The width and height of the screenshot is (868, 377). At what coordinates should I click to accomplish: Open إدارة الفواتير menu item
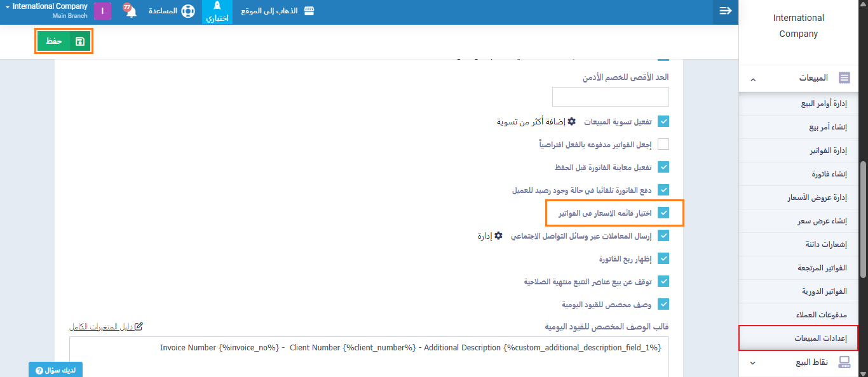(x=799, y=150)
